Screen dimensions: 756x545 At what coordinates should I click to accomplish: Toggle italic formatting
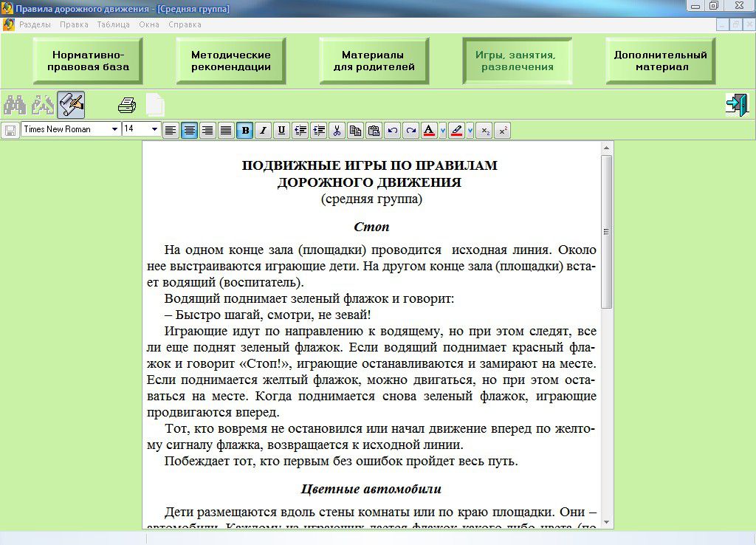[264, 130]
